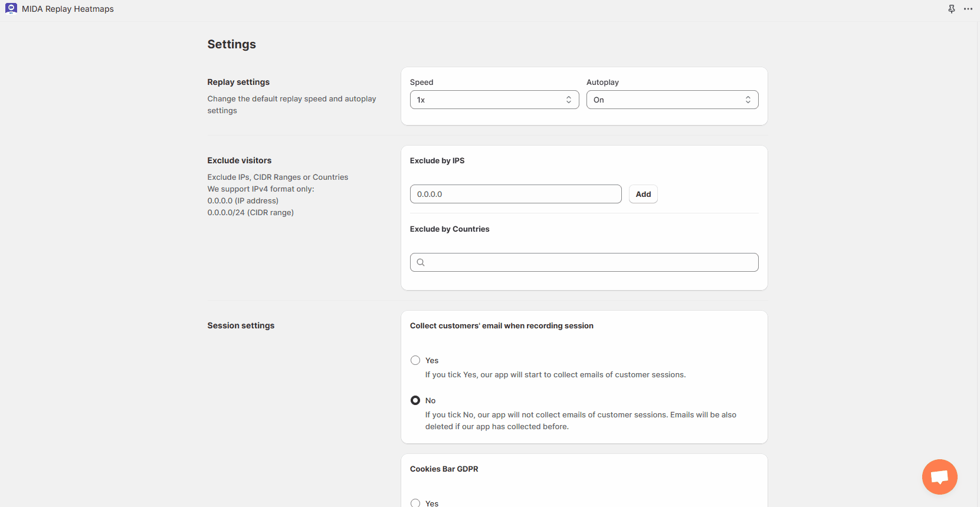Image resolution: width=980 pixels, height=507 pixels.
Task: Click the Cookies Bar GDPR card heading
Action: coord(444,469)
